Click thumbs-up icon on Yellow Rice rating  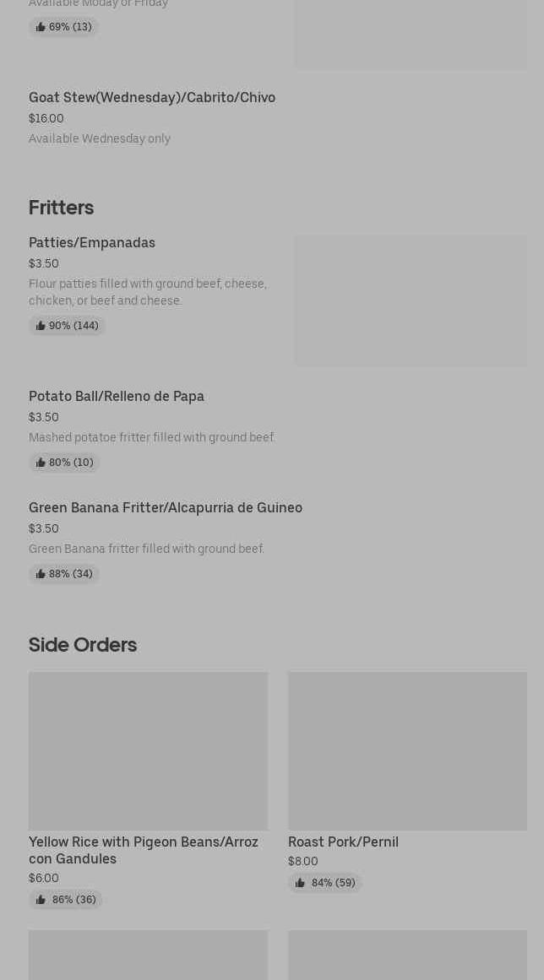[41, 900]
